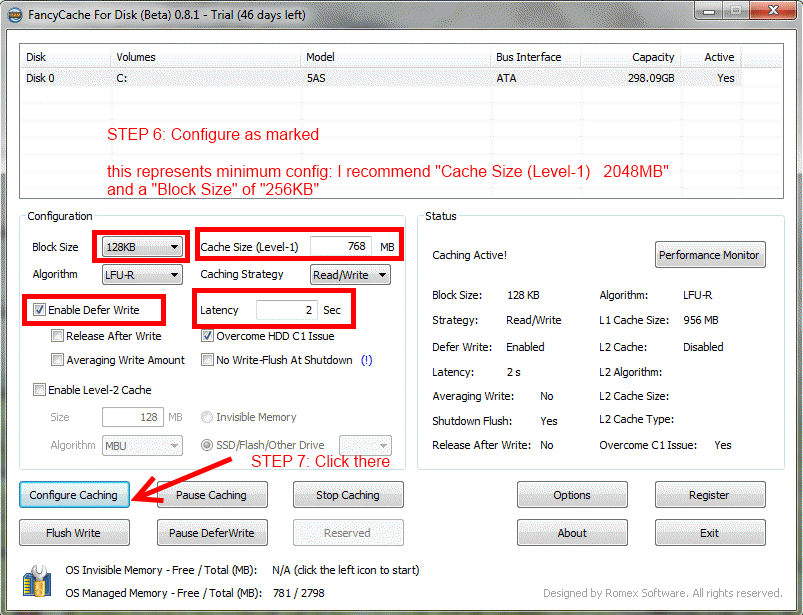This screenshot has height=615, width=803.
Task: Click the L2 Cache Disabled status value
Action: (x=703, y=347)
